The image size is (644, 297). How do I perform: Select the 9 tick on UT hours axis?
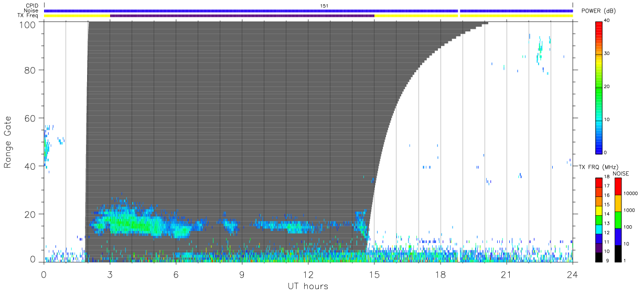pyautogui.click(x=242, y=274)
